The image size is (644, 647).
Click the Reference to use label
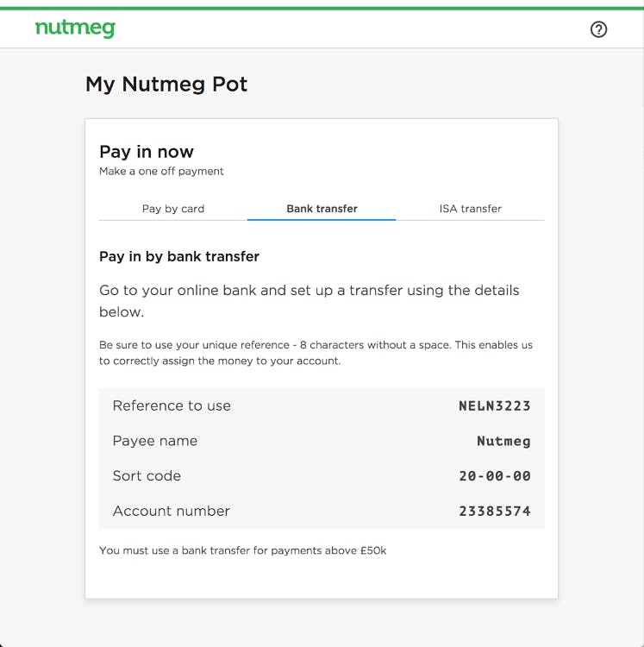172,406
